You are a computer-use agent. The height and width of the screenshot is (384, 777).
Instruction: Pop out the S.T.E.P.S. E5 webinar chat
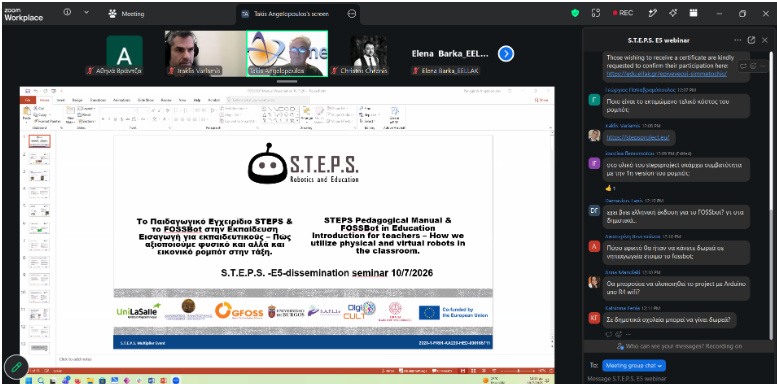coord(751,40)
